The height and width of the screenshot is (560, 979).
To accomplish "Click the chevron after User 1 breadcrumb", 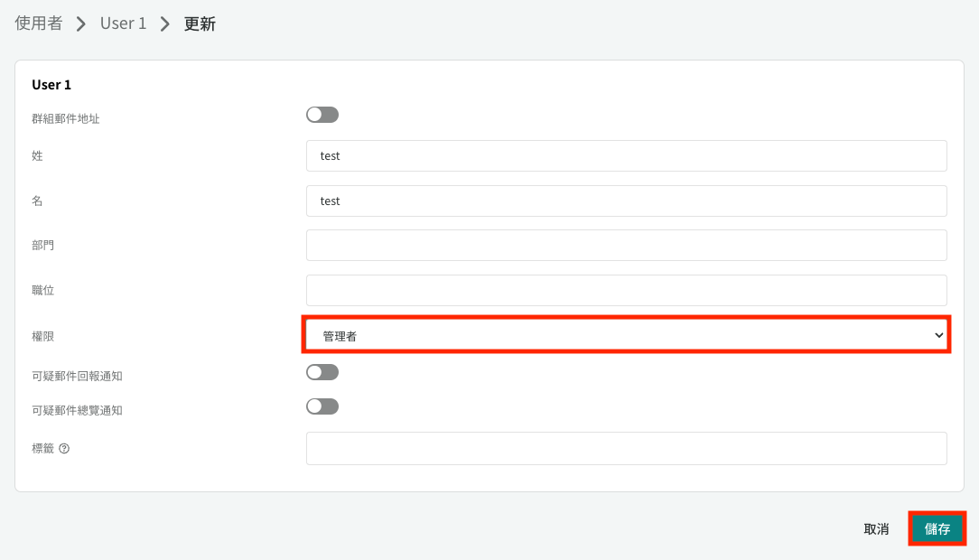I will (165, 23).
